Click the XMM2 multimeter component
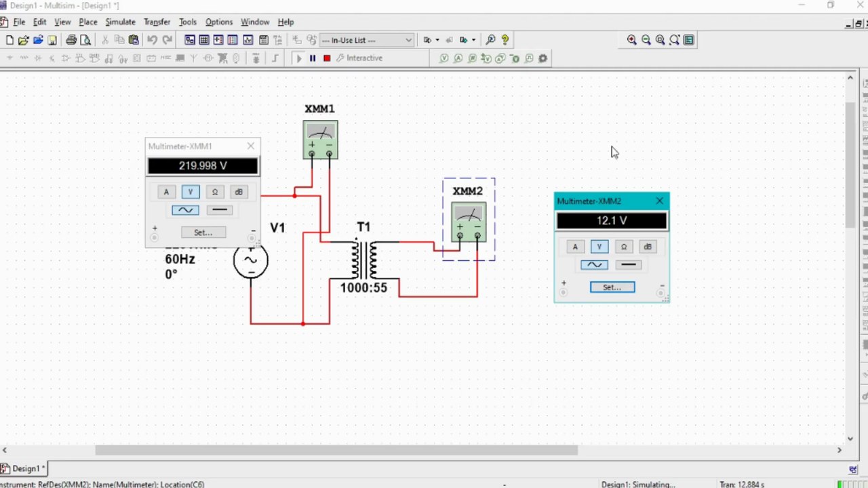Viewport: 868px width, 488px height. [x=469, y=222]
